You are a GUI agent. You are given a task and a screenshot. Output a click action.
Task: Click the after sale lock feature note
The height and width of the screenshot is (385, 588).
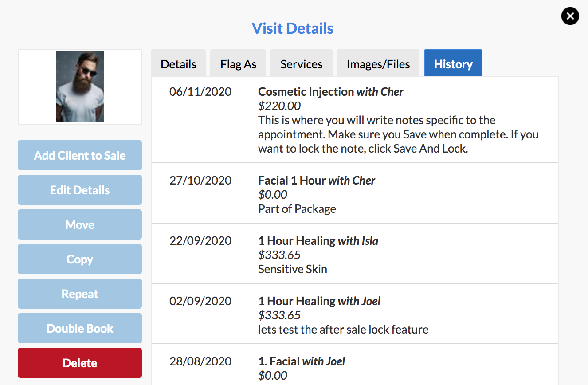click(x=343, y=330)
